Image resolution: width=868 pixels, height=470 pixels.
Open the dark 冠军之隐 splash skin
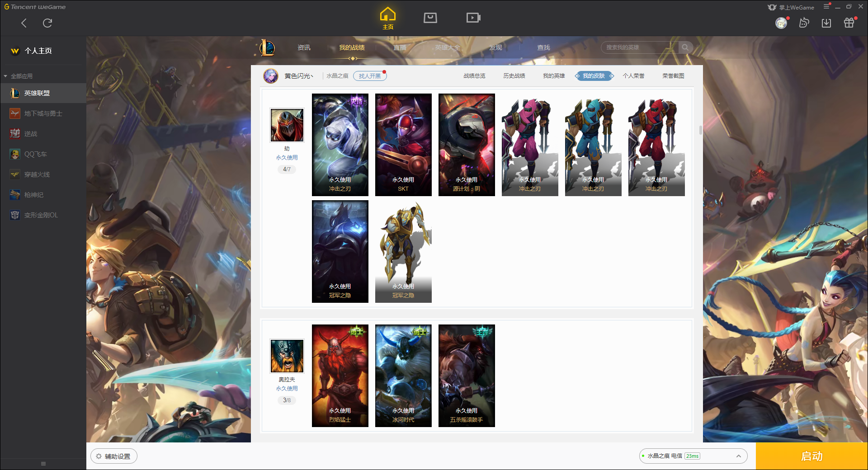pos(340,251)
